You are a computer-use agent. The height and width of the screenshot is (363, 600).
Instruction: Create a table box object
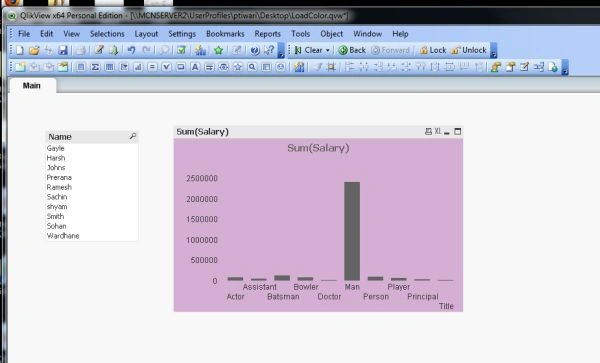[109, 67]
